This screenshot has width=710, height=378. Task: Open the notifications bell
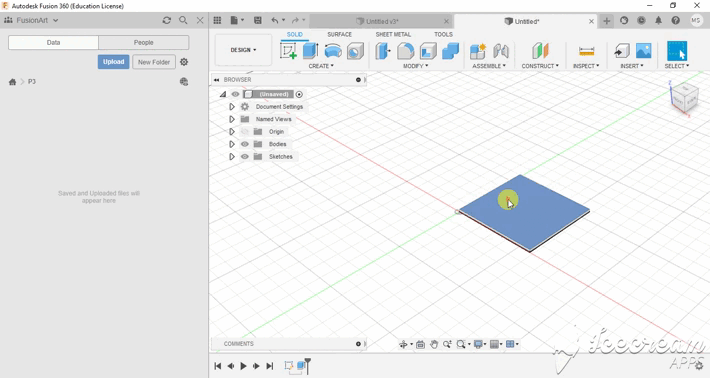point(658,20)
